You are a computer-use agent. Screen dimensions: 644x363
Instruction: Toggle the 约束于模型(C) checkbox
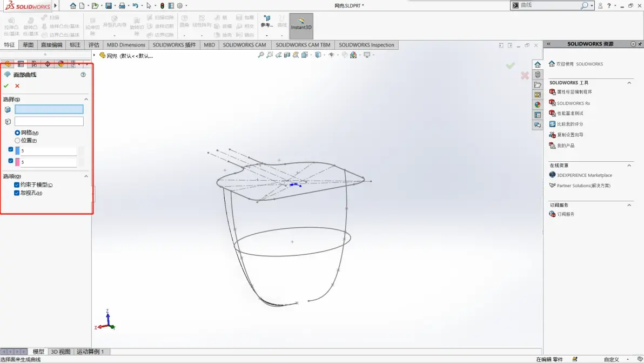tap(17, 185)
